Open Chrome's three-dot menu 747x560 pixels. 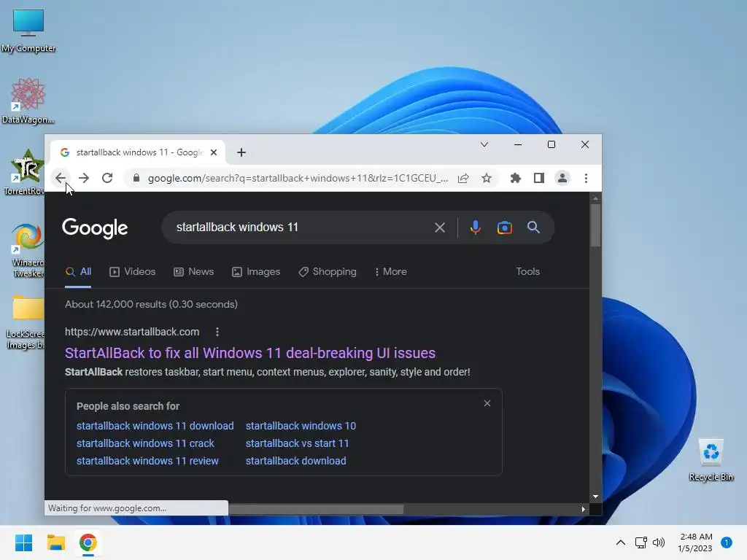[x=586, y=178]
